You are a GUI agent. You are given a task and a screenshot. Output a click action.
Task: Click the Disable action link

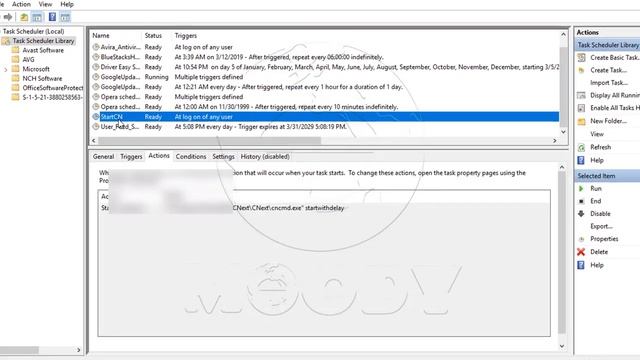(x=600, y=214)
